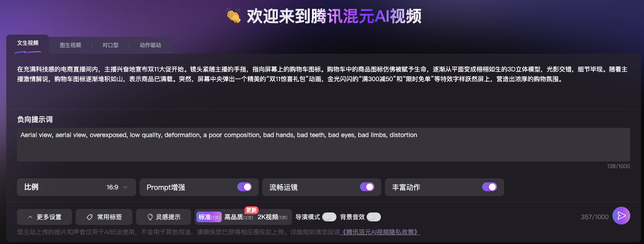This screenshot has width=644, height=244.
Task: Select the 标准 quality option
Action: point(209,217)
